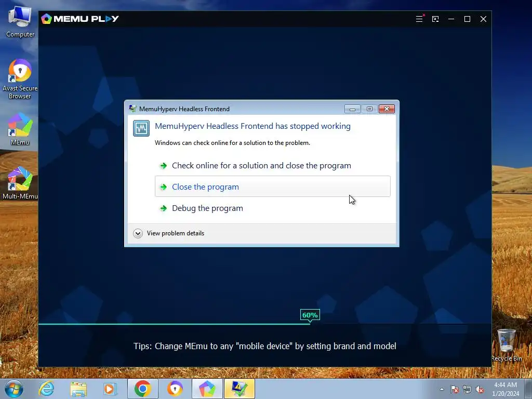Click the dialog title bar application icon

132,109
